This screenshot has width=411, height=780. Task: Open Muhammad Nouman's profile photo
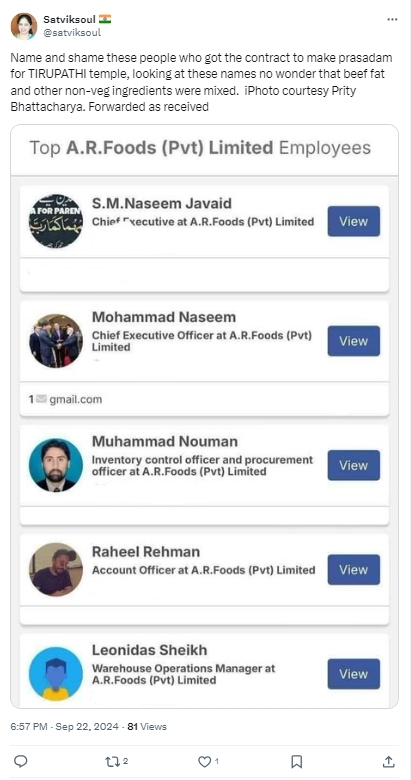coord(56,465)
